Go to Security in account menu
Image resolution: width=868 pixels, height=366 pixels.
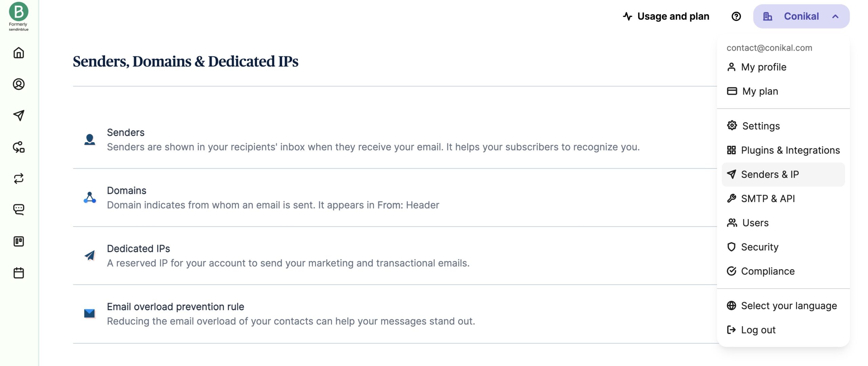point(759,247)
